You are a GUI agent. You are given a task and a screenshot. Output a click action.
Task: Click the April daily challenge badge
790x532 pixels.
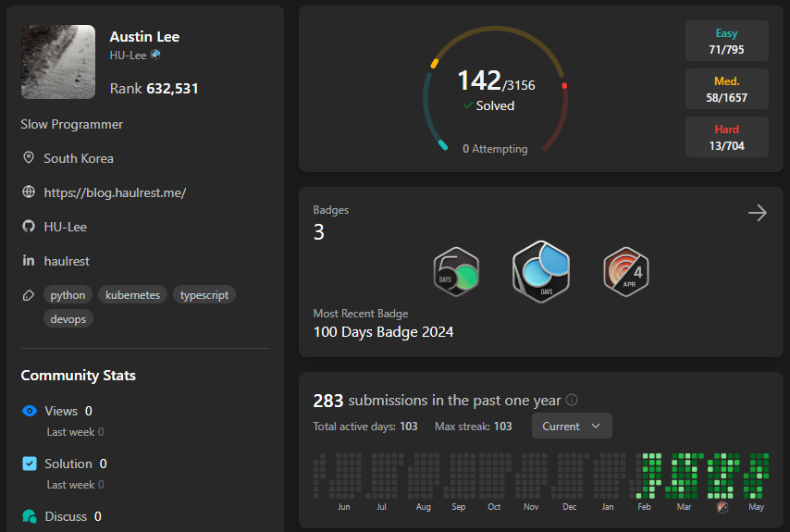(625, 272)
